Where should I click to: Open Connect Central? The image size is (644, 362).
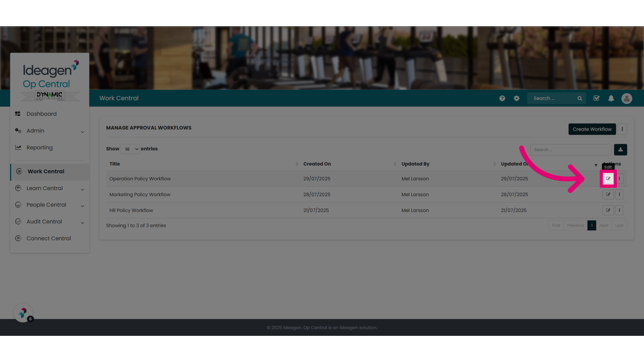click(x=49, y=238)
